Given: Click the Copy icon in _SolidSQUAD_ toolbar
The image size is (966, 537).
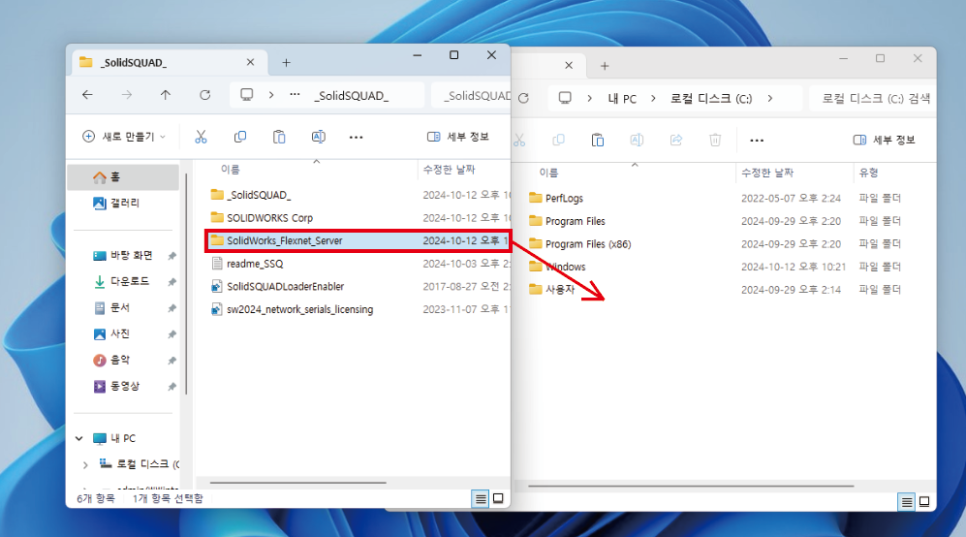Looking at the screenshot, I should pyautogui.click(x=240, y=137).
